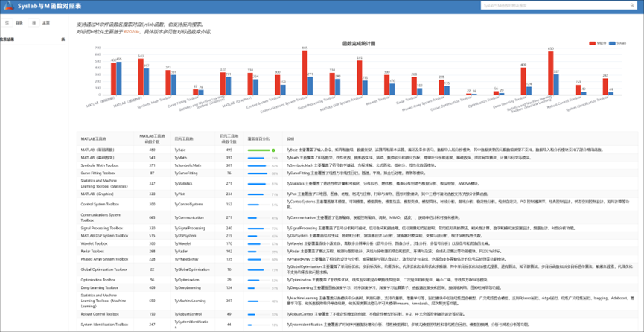Click the 主页 home icon button
This screenshot has width=644, height=332.
point(34,22)
